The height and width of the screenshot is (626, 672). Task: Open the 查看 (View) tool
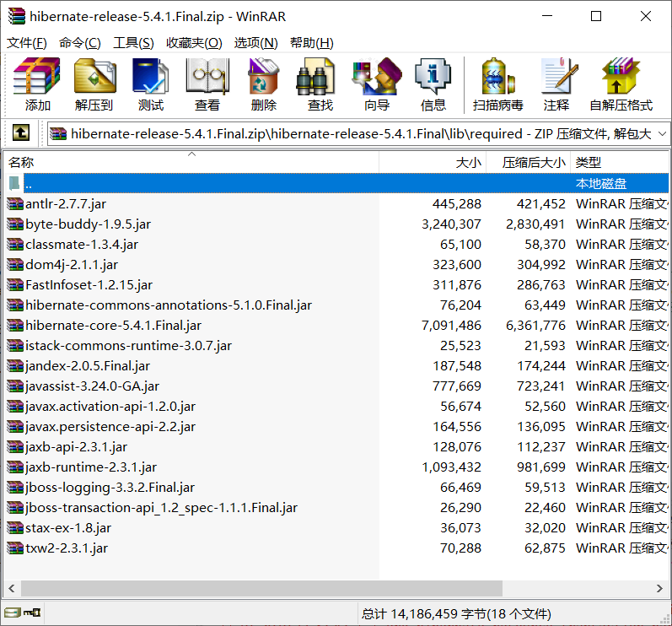(x=207, y=84)
